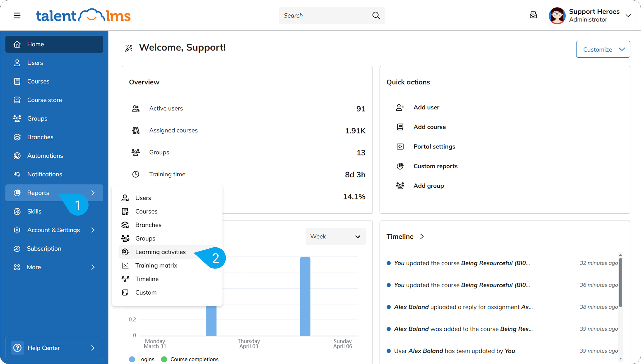Open the Week period dropdown
Image resolution: width=641 pixels, height=364 pixels.
pyautogui.click(x=335, y=236)
